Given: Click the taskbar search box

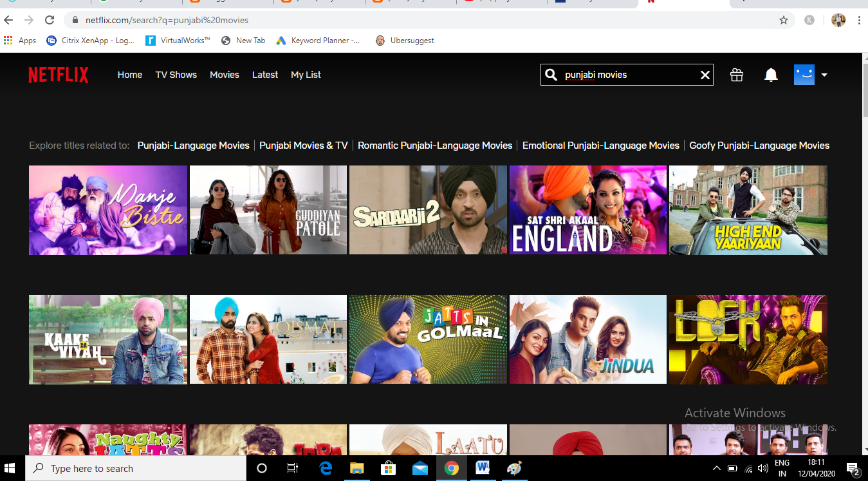Looking at the screenshot, I should point(136,468).
